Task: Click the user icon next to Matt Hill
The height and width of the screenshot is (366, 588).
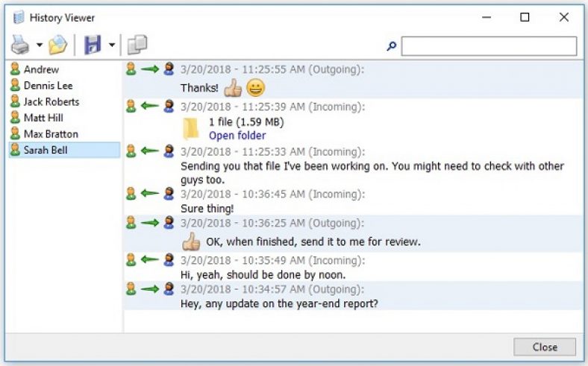Action: click(15, 117)
